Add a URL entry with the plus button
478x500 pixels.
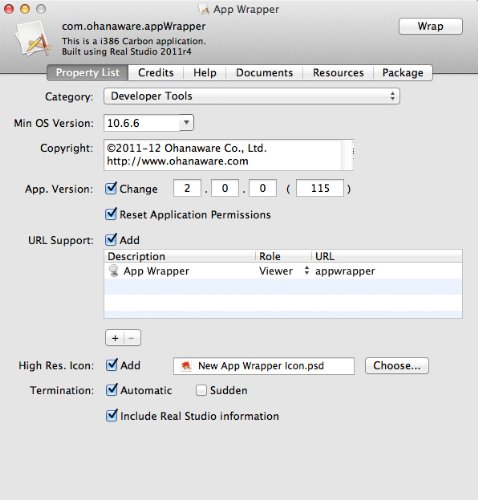pos(115,338)
